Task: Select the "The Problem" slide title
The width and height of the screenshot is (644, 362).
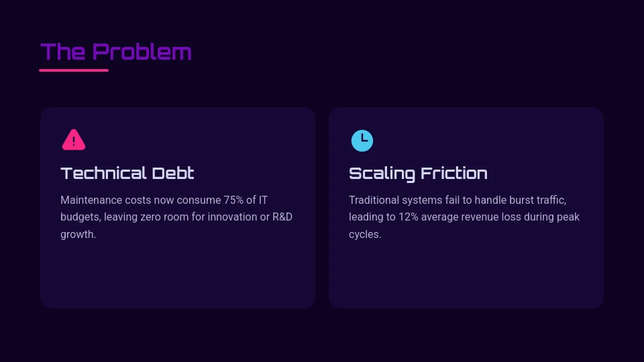Action: pos(116,52)
